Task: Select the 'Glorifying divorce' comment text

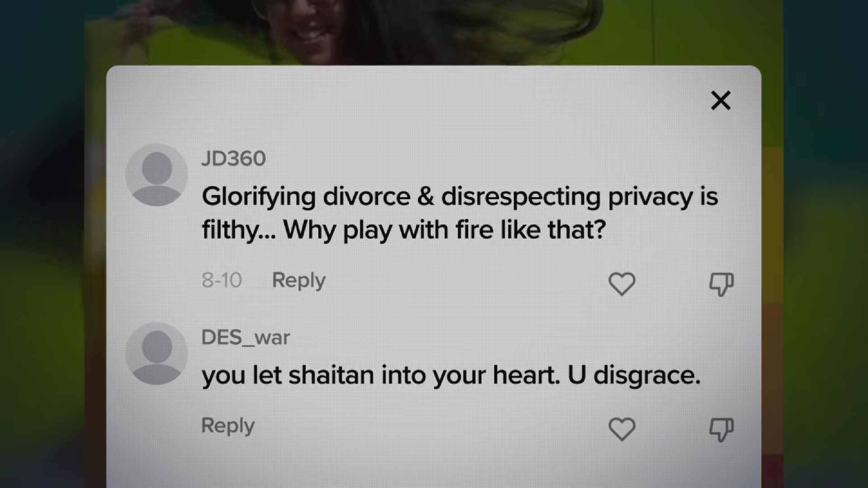Action: point(460,213)
